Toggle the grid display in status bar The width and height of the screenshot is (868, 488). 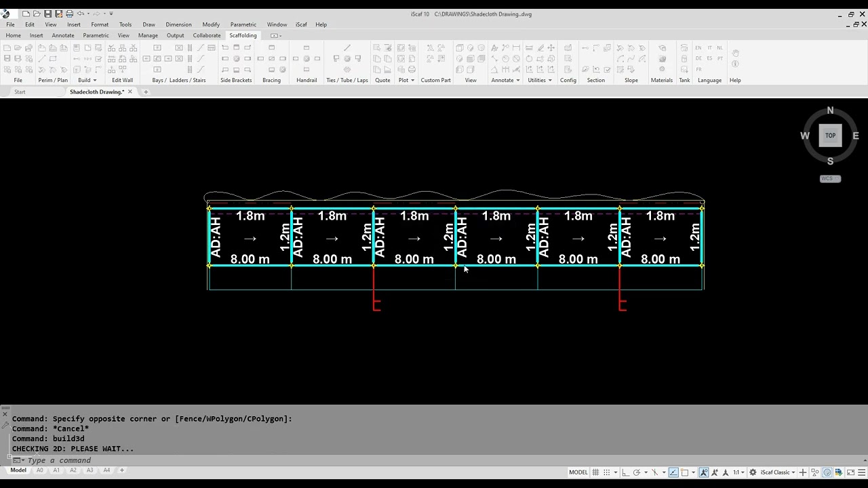pyautogui.click(x=595, y=472)
